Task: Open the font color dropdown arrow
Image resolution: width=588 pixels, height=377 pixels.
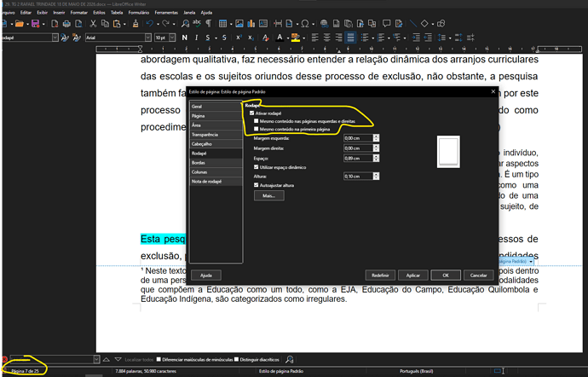Action: point(288,38)
